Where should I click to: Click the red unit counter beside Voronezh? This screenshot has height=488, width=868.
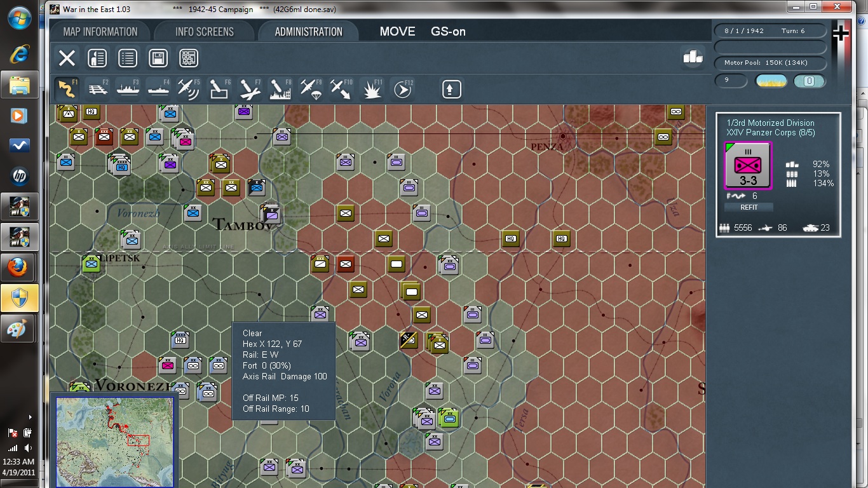click(168, 365)
